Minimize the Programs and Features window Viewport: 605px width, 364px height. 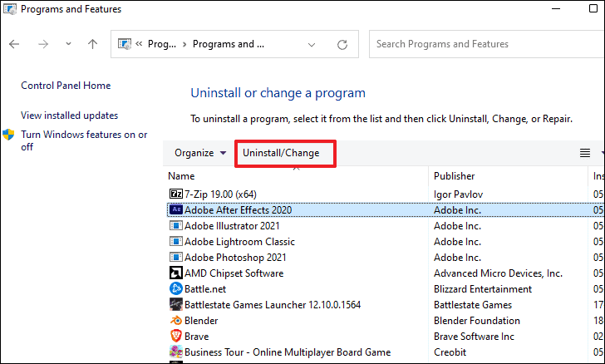pyautogui.click(x=556, y=8)
